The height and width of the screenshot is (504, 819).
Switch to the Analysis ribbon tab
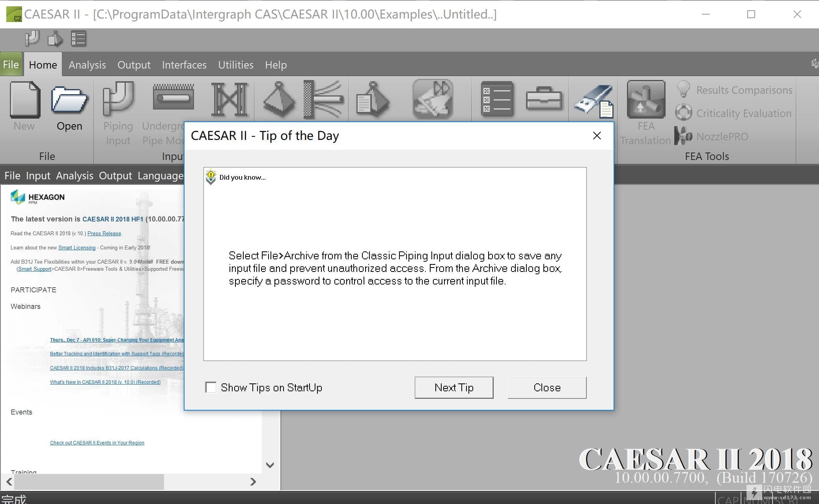(87, 64)
